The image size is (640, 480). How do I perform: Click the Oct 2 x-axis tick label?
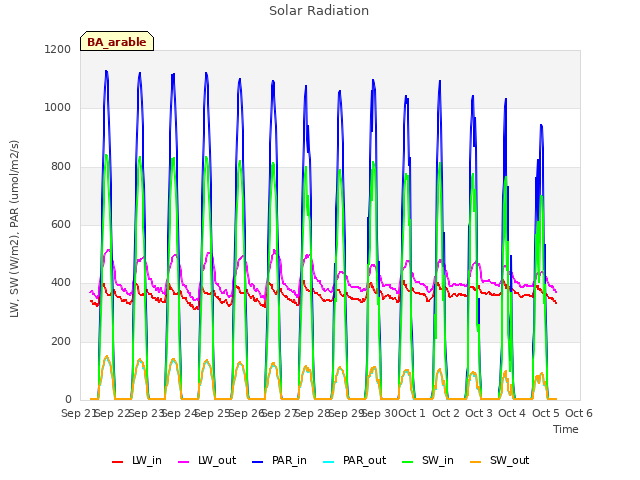point(446,413)
